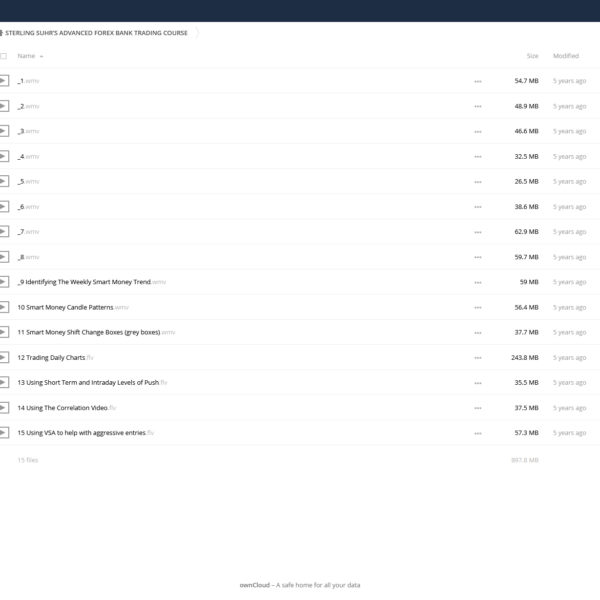Click the 57.3 MB size of Using VSA entries
600x600 pixels.
pos(526,433)
